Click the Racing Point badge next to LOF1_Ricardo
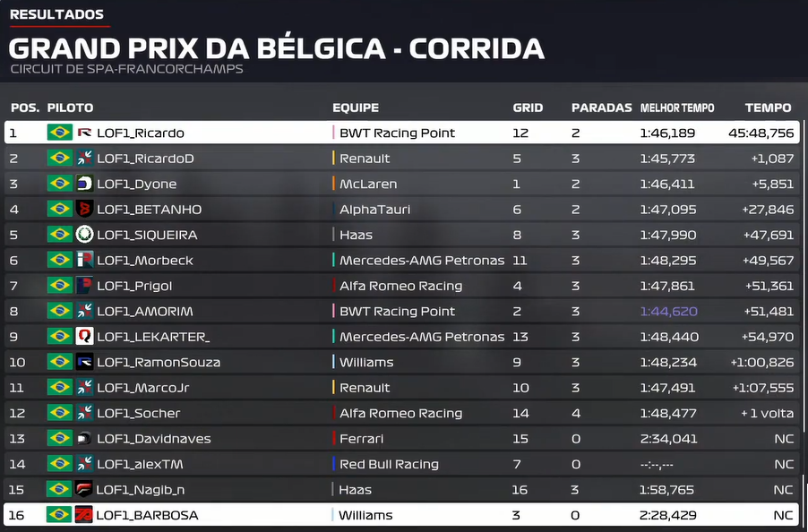The height and width of the screenshot is (532, 808). click(84, 133)
